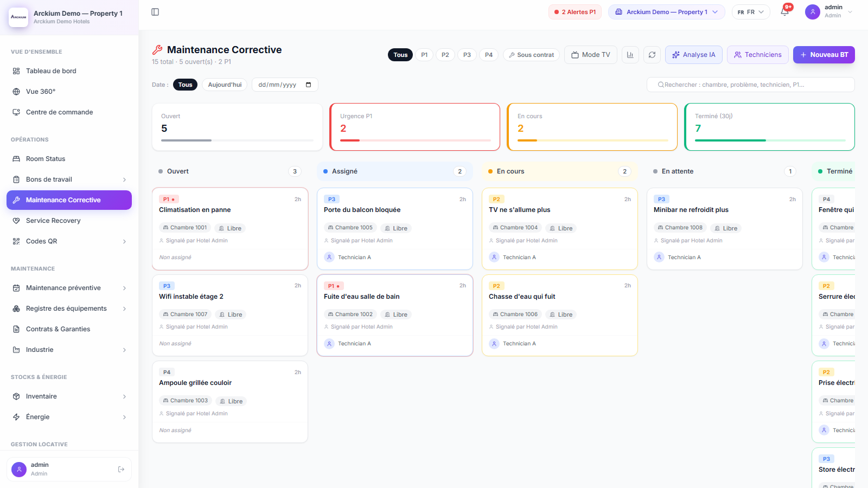Click the Bons de travail clipboard icon
The height and width of the screenshot is (488, 868).
coord(16,179)
